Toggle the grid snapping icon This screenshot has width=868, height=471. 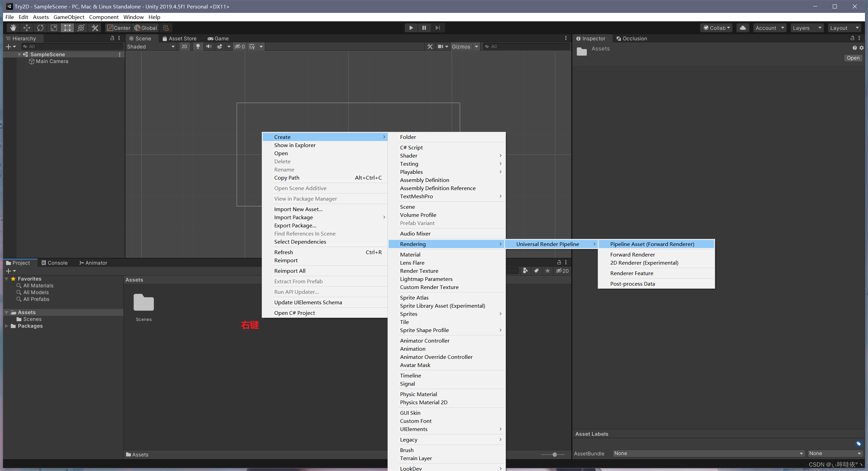(166, 28)
